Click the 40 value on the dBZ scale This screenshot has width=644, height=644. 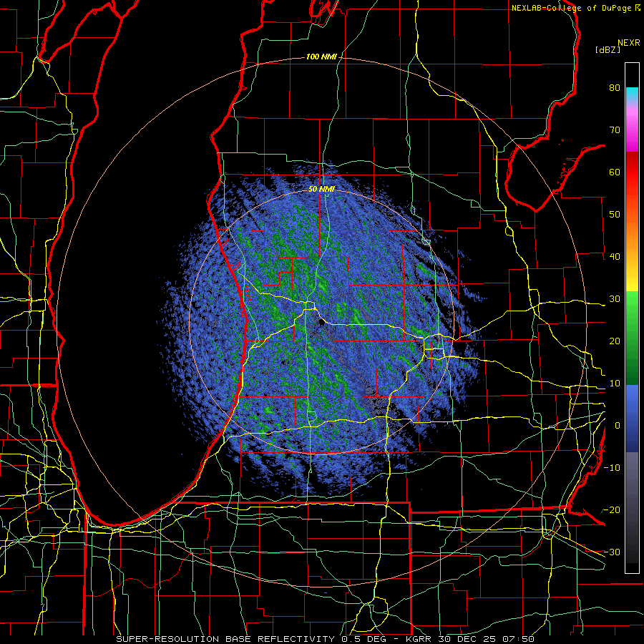coord(615,257)
